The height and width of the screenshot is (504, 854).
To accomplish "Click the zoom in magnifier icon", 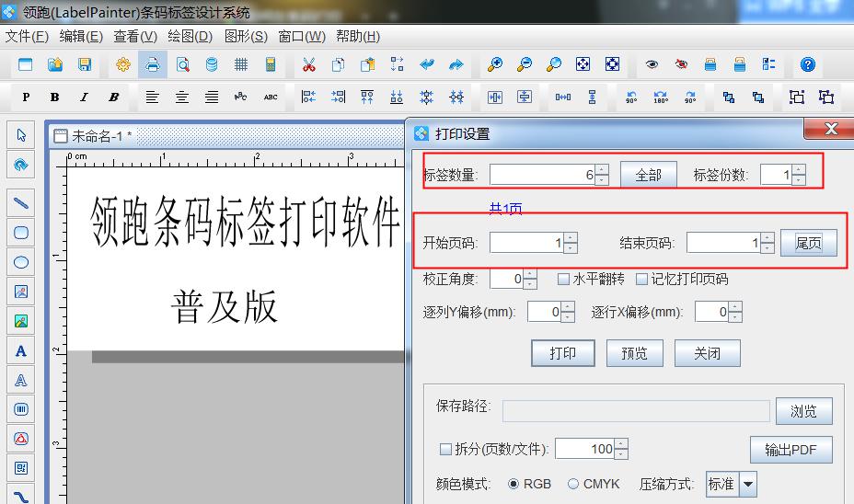I will click(x=494, y=64).
